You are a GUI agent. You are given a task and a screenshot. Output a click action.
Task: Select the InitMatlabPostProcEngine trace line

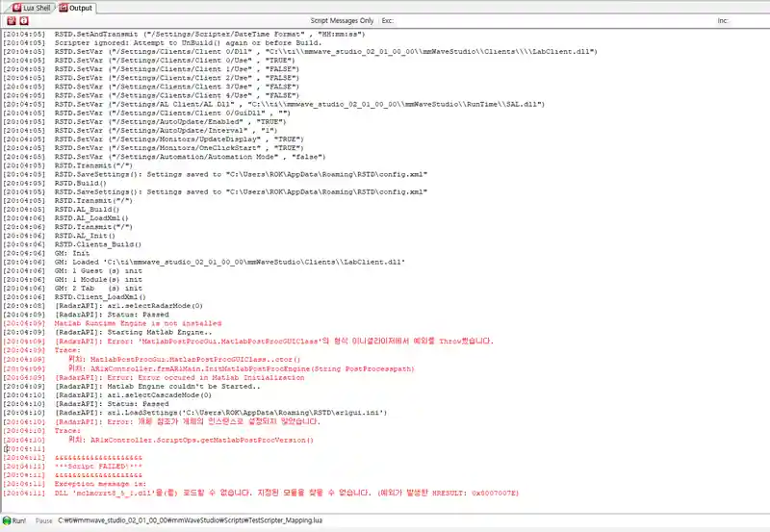(209, 368)
